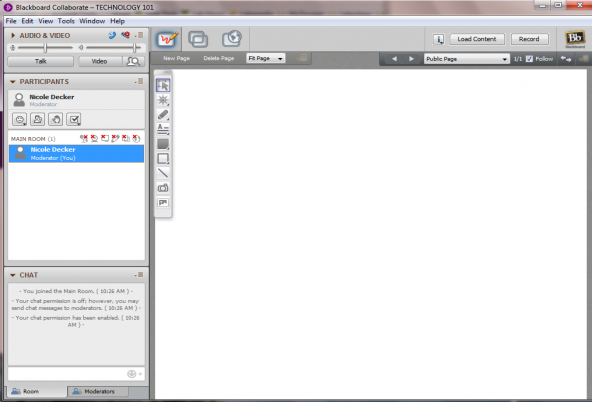Open Participants panel options menu
Screen dimensions: 592x402
tap(139, 81)
